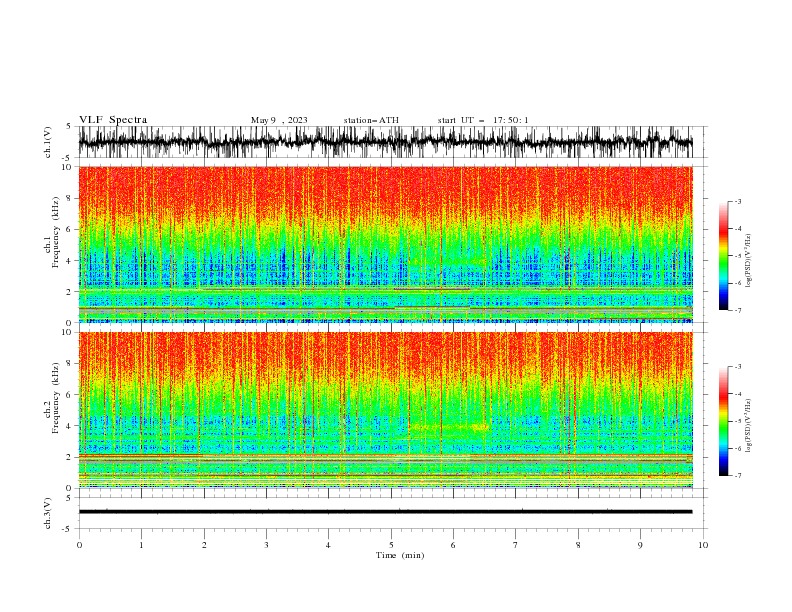
Task: Click time axis tick label "2"
Action: pyautogui.click(x=204, y=545)
